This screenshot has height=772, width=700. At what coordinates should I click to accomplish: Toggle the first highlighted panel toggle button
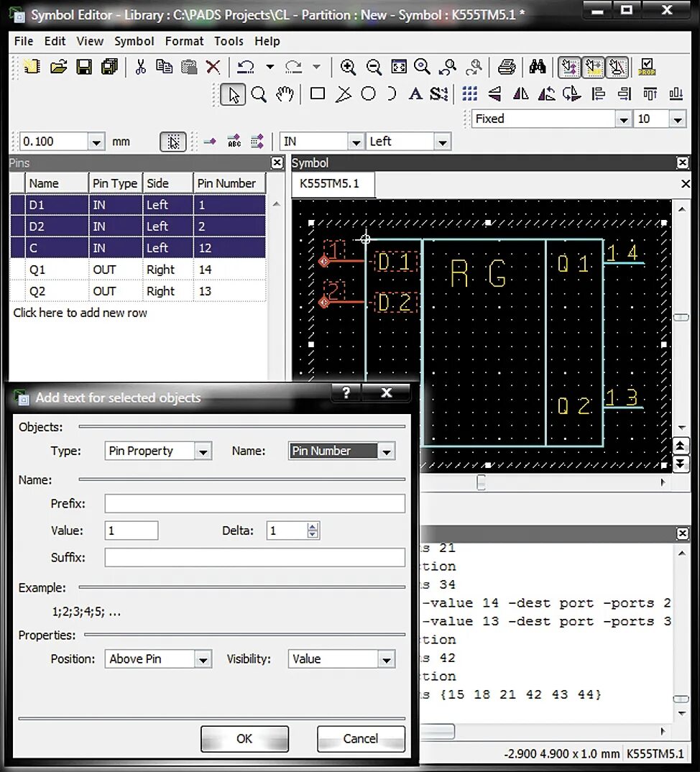point(569,67)
